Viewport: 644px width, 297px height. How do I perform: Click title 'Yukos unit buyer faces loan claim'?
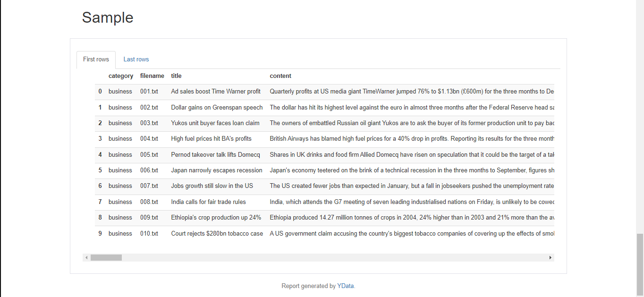pos(215,123)
